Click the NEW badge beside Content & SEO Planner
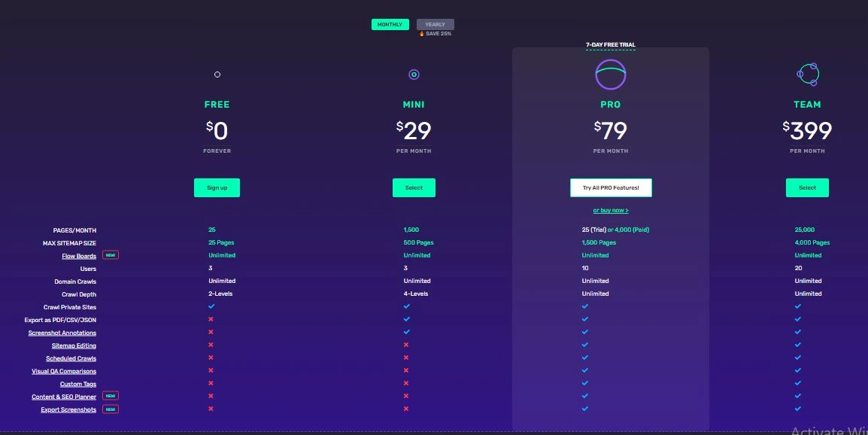 click(111, 396)
